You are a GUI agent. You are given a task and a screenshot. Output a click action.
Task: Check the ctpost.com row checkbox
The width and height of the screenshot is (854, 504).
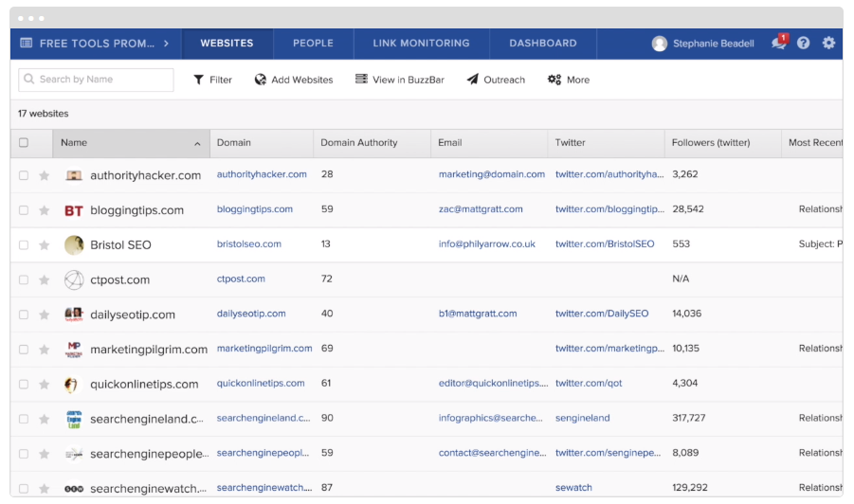coord(24,279)
